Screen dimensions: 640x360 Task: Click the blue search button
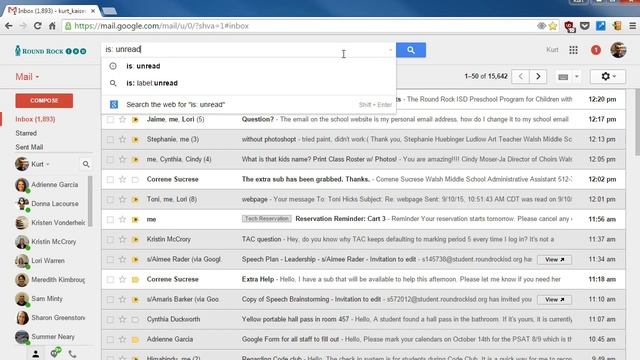[x=411, y=50]
